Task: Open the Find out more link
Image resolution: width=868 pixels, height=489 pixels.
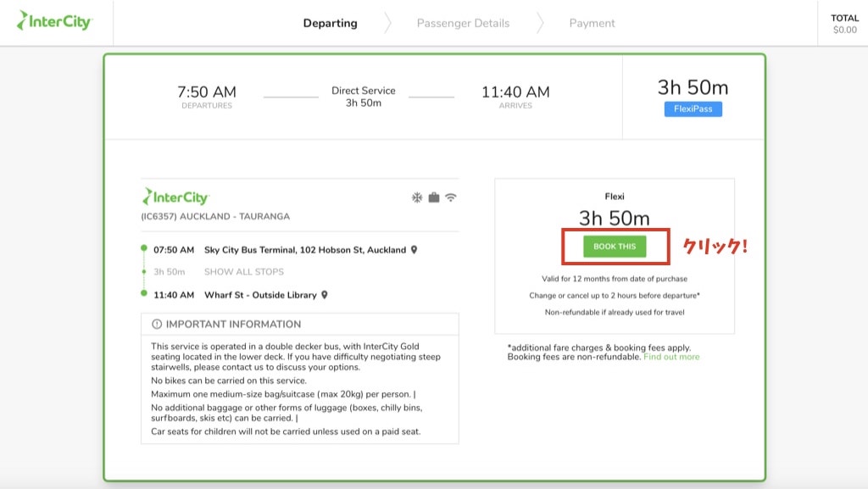Action: [671, 357]
